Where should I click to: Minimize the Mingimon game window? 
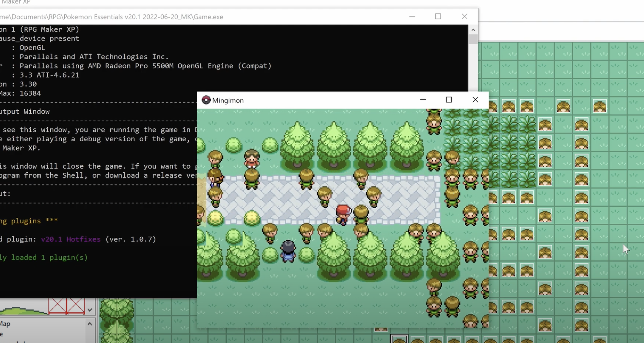pyautogui.click(x=423, y=100)
